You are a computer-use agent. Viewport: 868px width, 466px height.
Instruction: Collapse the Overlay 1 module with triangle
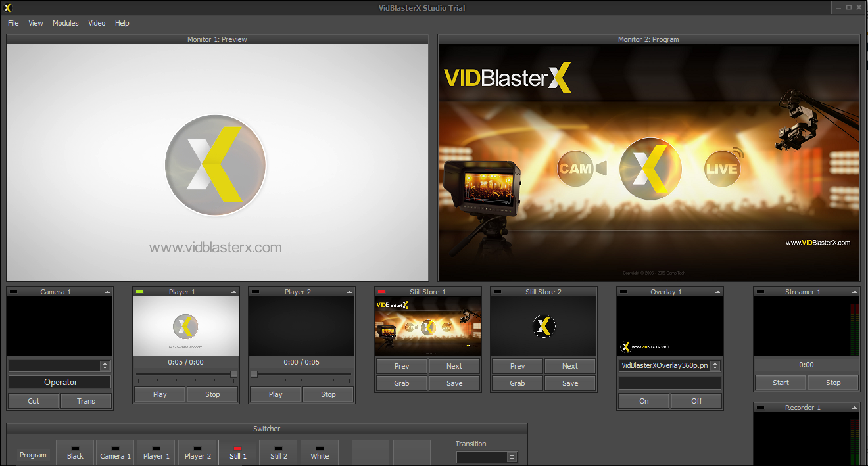tap(717, 292)
